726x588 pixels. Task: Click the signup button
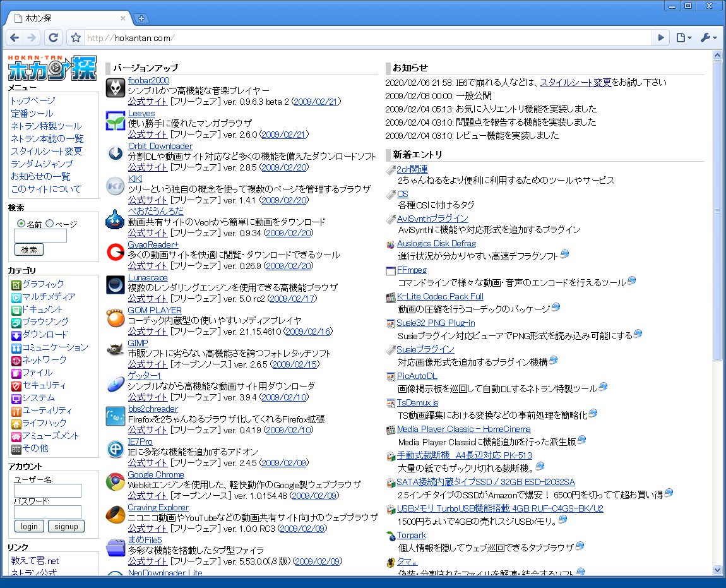pyautogui.click(x=66, y=526)
